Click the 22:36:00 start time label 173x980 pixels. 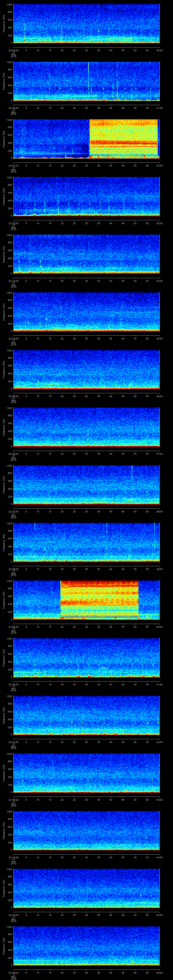click(13, 454)
